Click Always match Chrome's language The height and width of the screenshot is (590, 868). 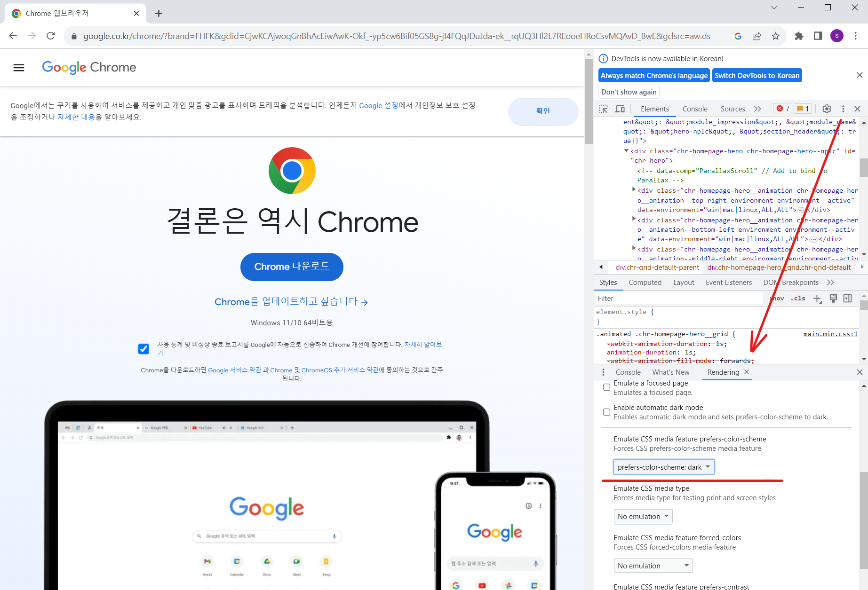click(654, 76)
